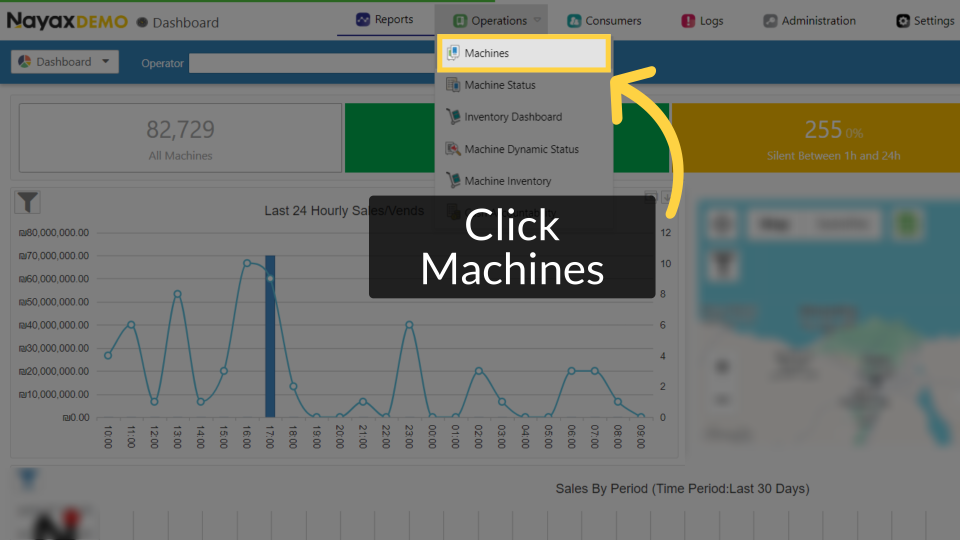The image size is (960, 540).
Task: Expand the Operations menu arrow
Action: click(537, 20)
